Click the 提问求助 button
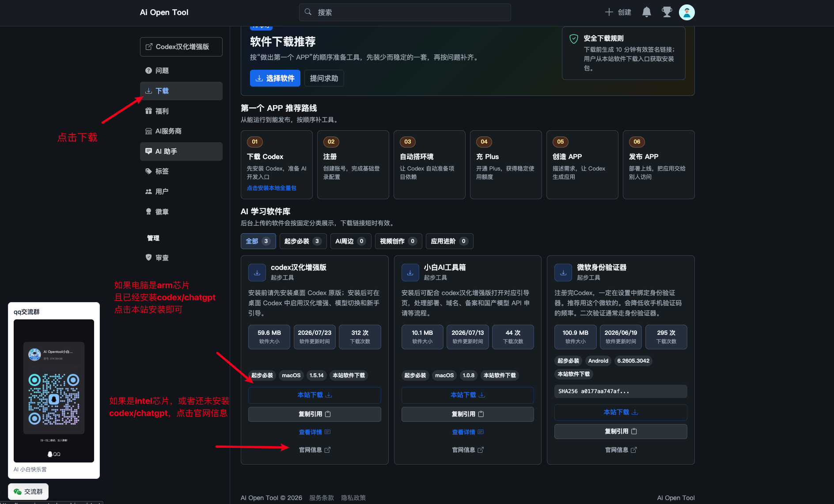 (x=324, y=78)
